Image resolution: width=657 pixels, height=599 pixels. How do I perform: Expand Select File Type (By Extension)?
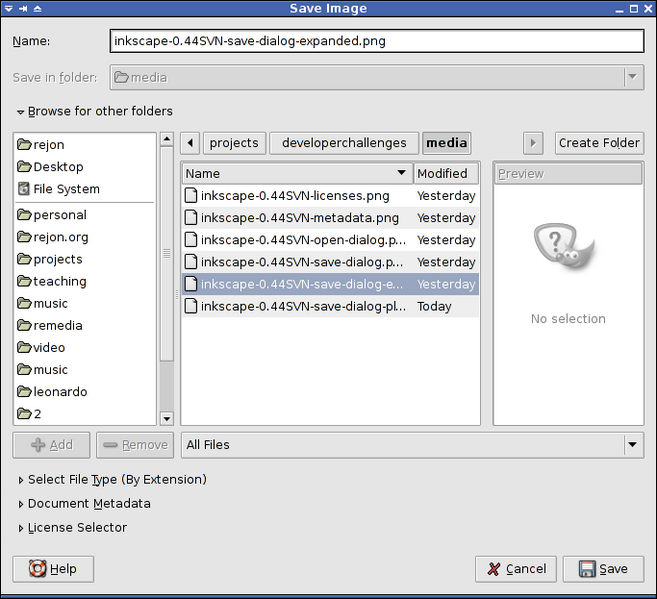21,480
